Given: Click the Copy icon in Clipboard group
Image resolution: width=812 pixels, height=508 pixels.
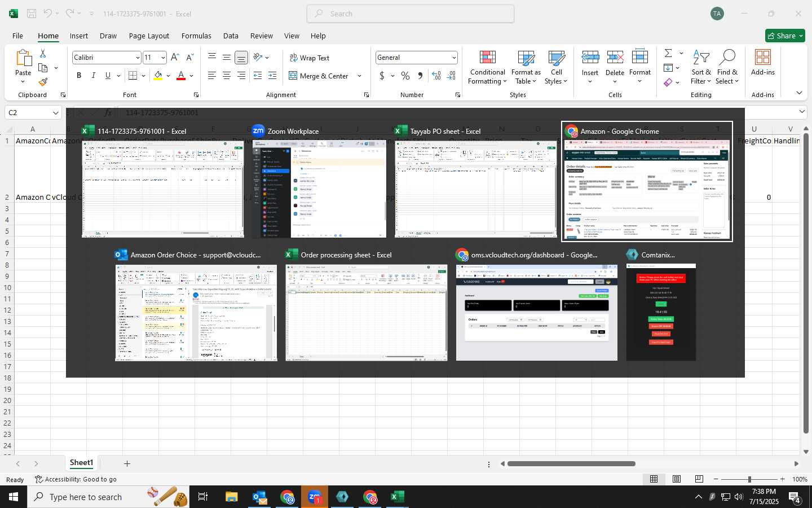Looking at the screenshot, I should coord(43,68).
